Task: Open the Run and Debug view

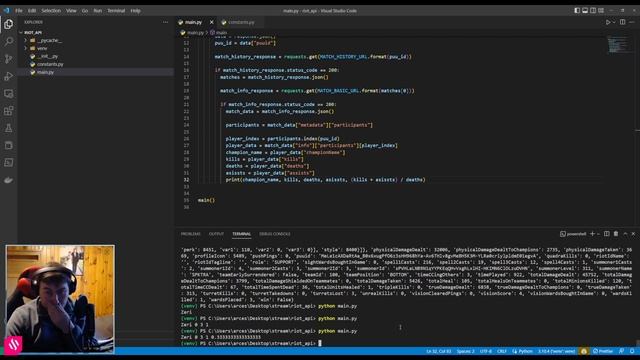Action: click(9, 76)
